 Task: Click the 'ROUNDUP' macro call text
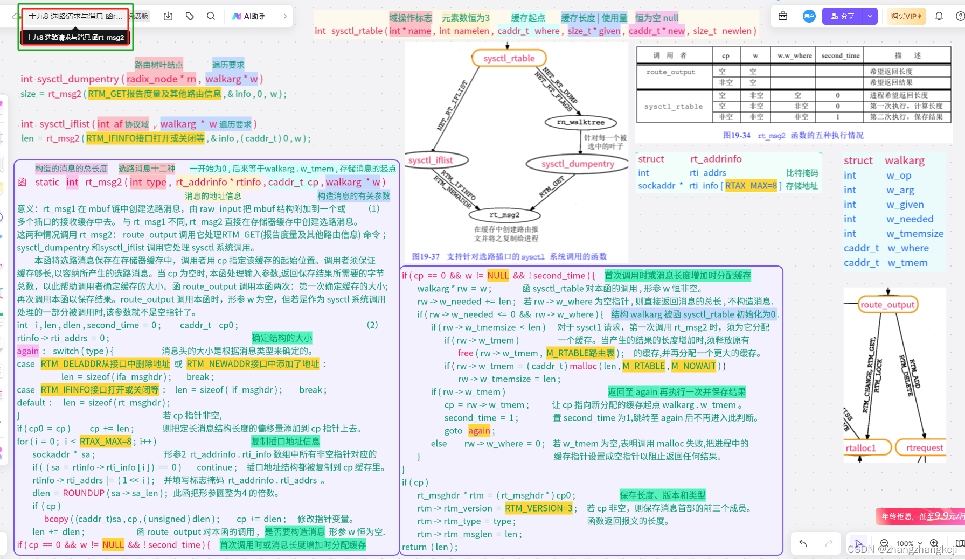point(84,493)
